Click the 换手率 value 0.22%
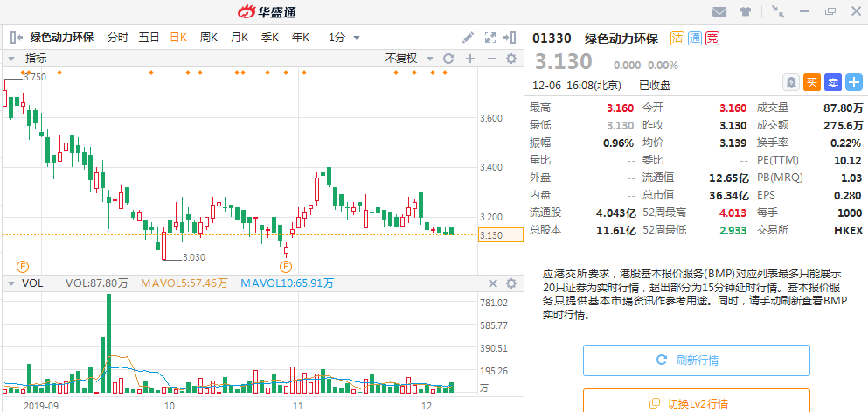 click(x=846, y=143)
